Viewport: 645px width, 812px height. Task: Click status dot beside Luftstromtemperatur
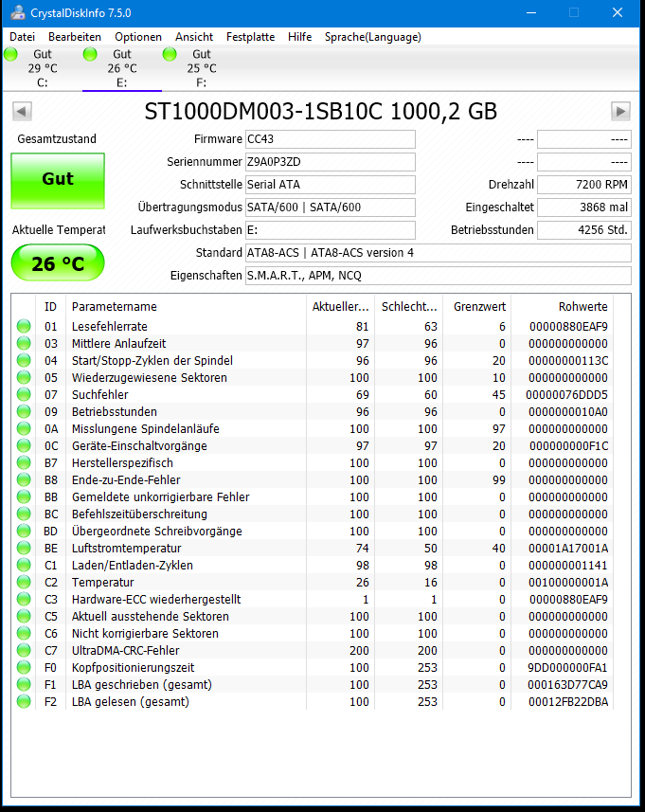coord(24,548)
